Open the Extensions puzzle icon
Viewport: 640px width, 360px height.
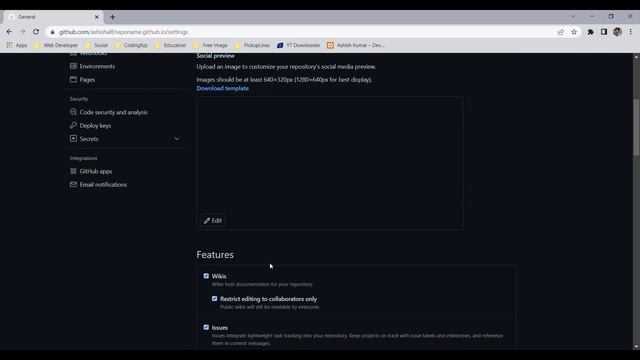click(x=590, y=32)
